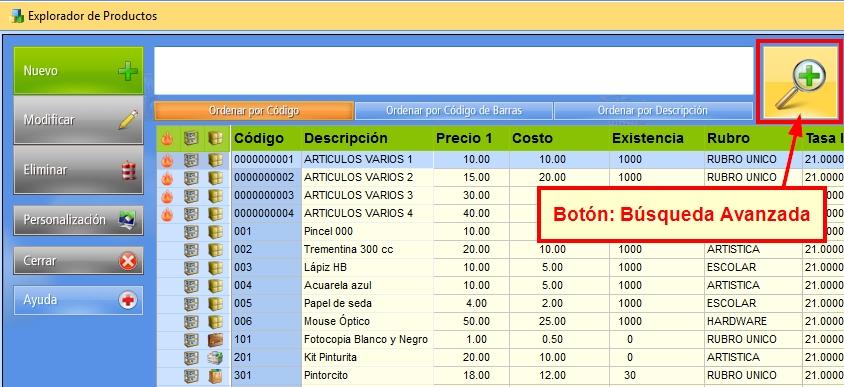Click register icon of Kit Pinturita row

(x=191, y=357)
